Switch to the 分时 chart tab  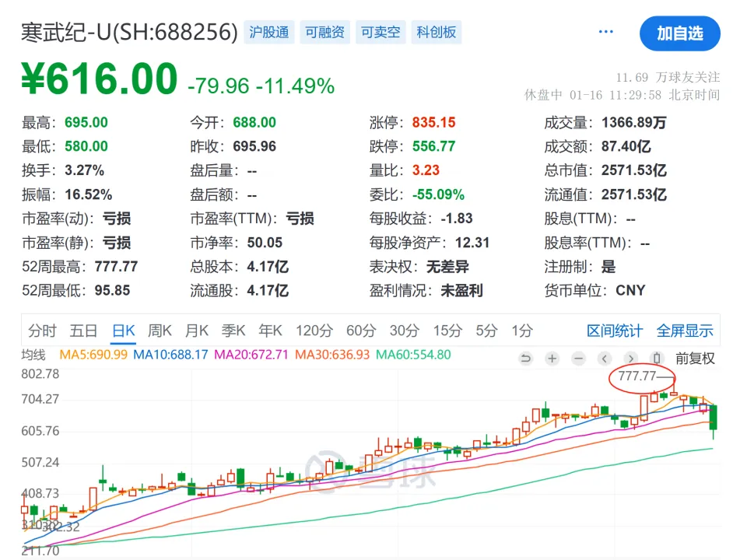coord(42,331)
